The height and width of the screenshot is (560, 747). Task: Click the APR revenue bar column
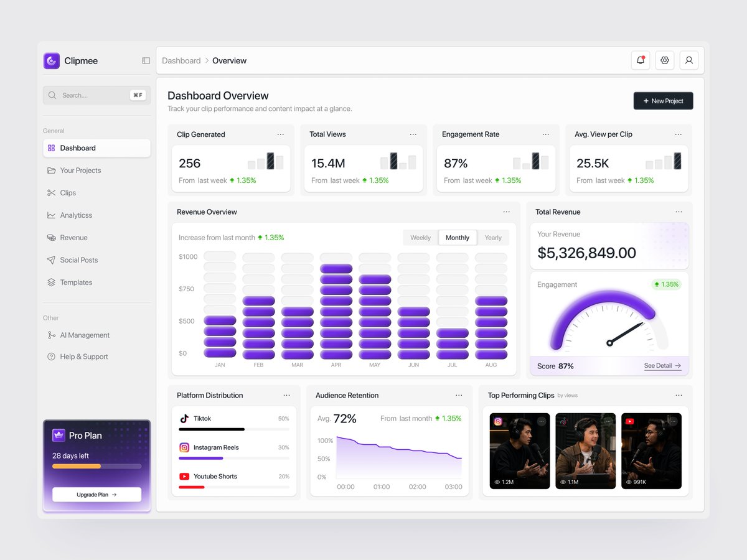pyautogui.click(x=336, y=306)
